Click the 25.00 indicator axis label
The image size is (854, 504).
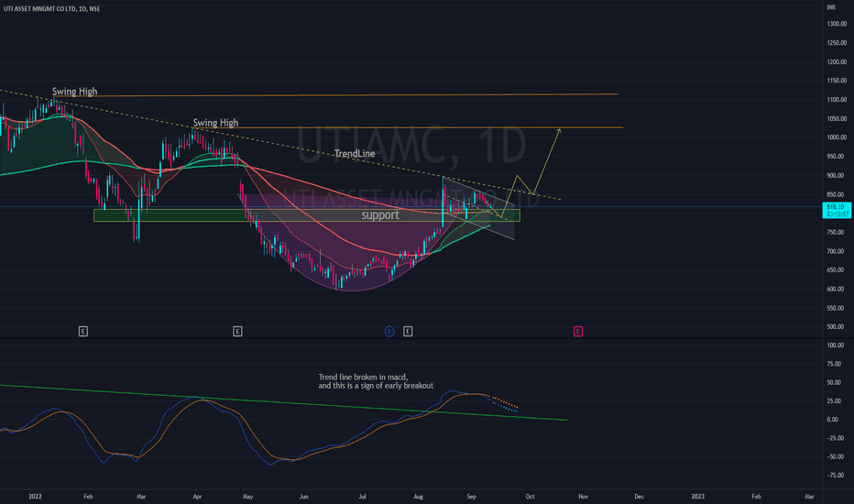coord(833,401)
